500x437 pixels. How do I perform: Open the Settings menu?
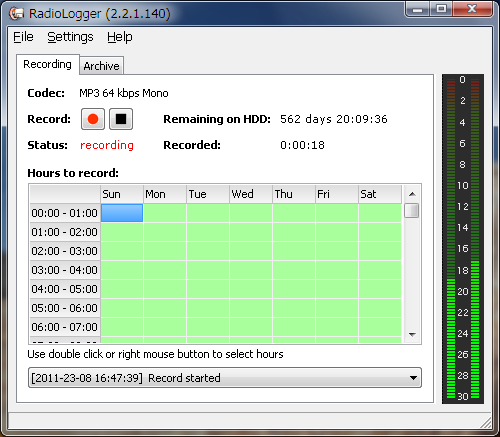[70, 37]
